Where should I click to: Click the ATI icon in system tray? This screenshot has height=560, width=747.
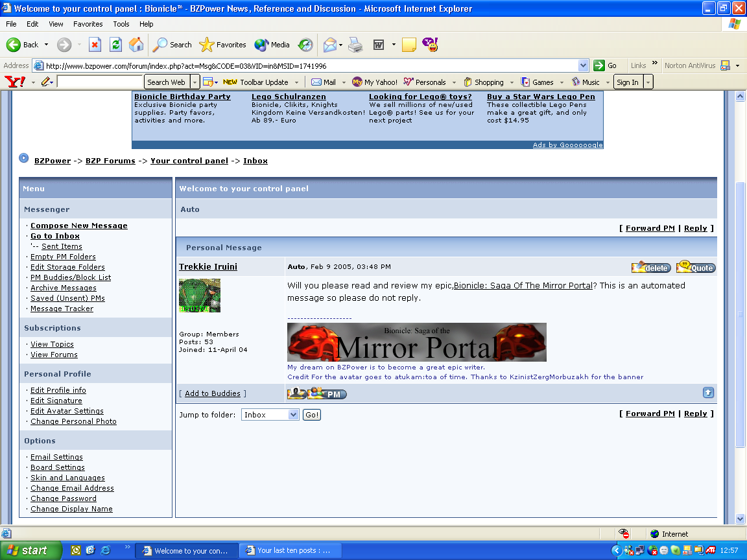pyautogui.click(x=710, y=550)
